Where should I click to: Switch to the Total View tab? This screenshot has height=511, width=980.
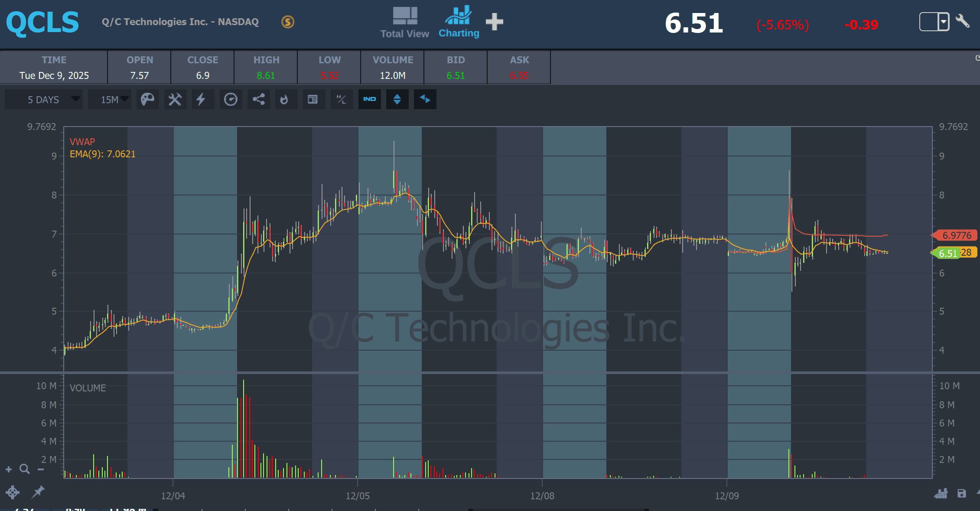(x=404, y=23)
